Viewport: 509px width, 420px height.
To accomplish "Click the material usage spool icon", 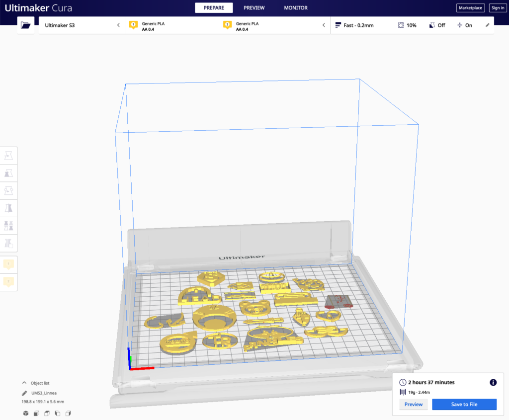I will click(403, 392).
